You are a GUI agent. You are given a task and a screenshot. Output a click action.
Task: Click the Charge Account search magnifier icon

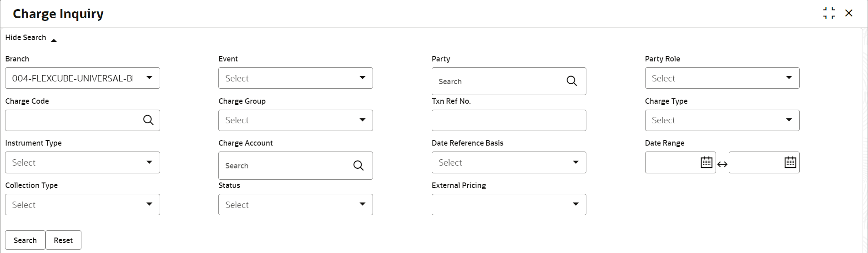pyautogui.click(x=358, y=166)
